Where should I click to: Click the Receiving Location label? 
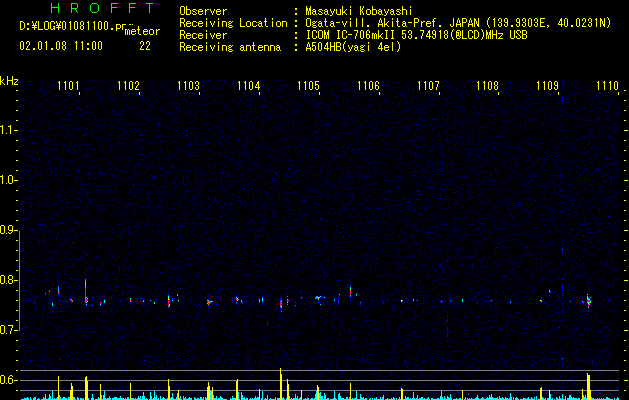point(233,23)
